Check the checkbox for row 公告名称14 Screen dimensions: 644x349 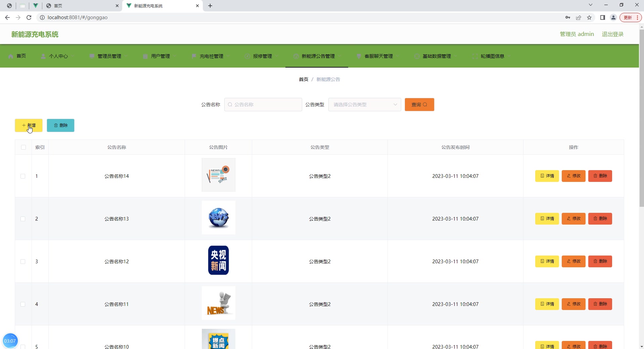[x=23, y=176]
